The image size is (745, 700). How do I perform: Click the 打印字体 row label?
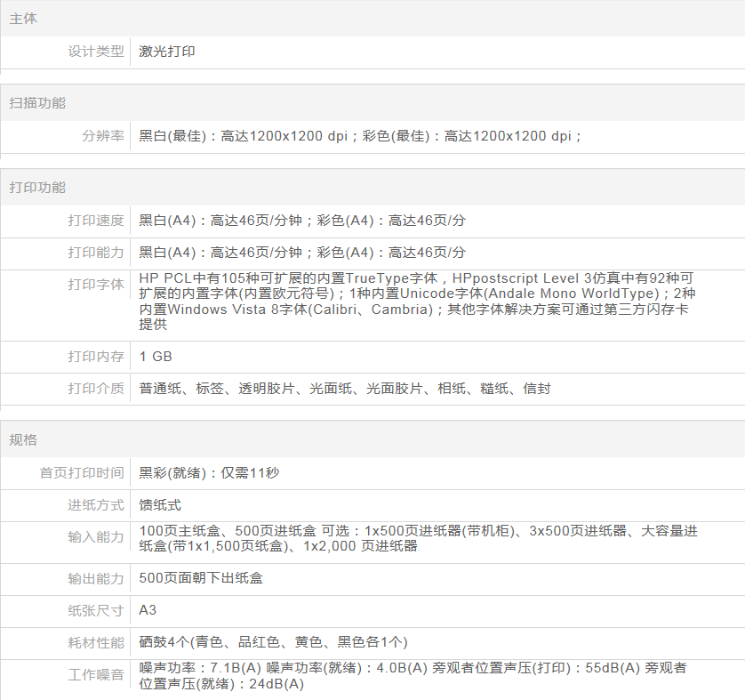coord(96,285)
